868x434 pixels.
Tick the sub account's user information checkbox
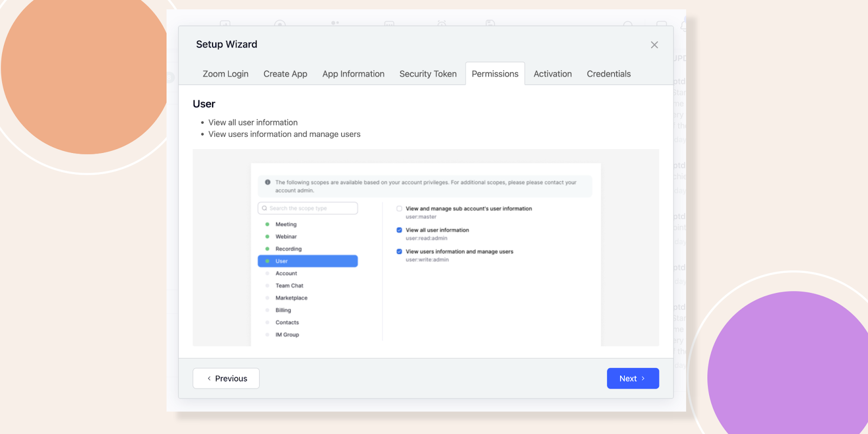coord(399,208)
